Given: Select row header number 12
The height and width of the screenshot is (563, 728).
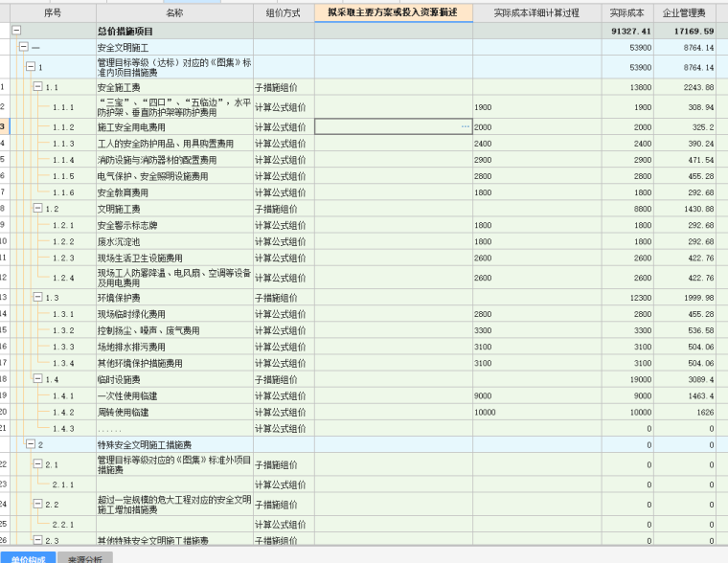Looking at the screenshot, I should coord(4,278).
